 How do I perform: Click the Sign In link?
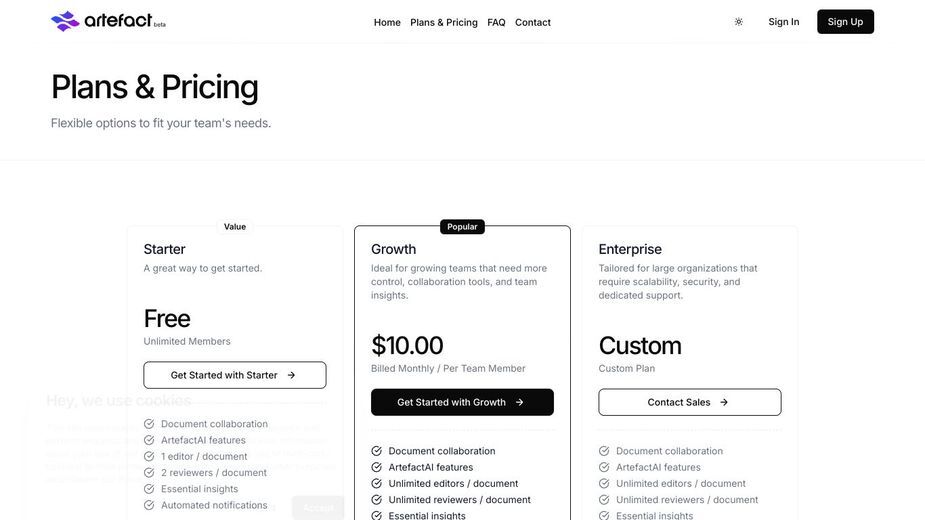pyautogui.click(x=783, y=22)
